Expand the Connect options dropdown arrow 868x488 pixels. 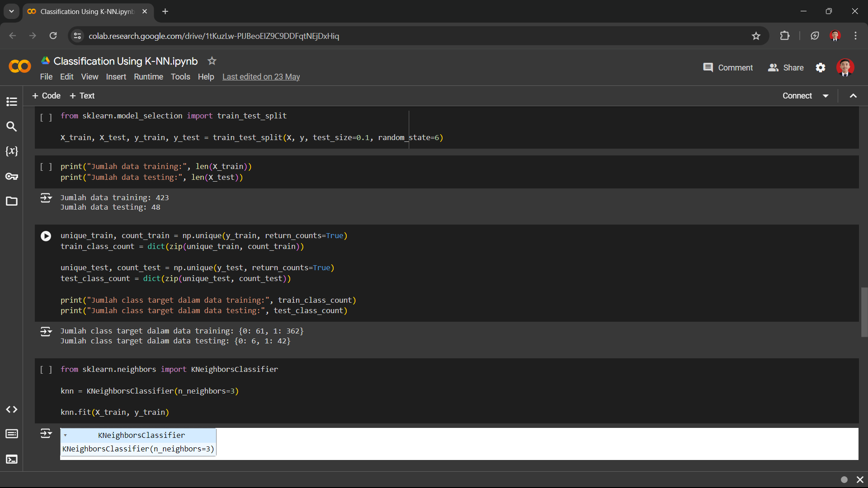tap(826, 96)
